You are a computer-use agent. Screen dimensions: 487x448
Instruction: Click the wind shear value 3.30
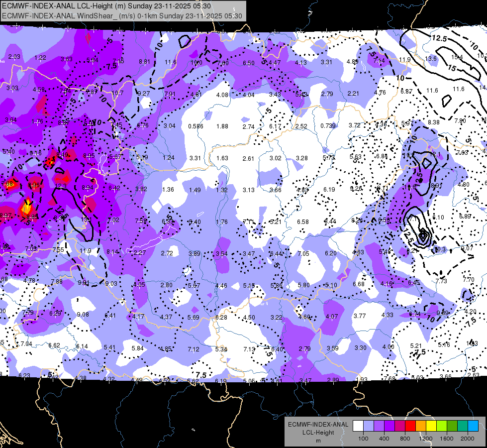[361, 347]
